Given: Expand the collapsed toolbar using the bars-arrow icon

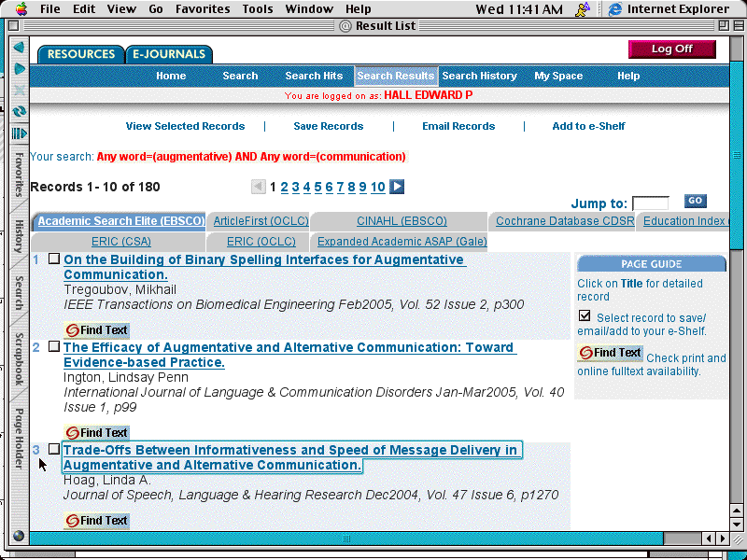Looking at the screenshot, I should (x=19, y=133).
